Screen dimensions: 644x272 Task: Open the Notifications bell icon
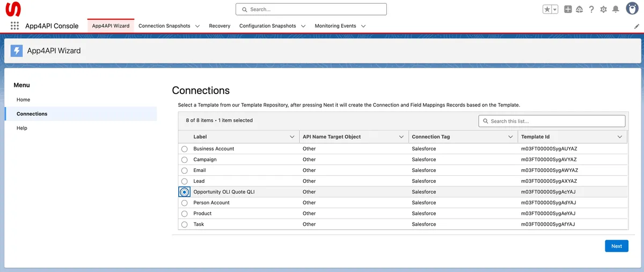(616, 9)
